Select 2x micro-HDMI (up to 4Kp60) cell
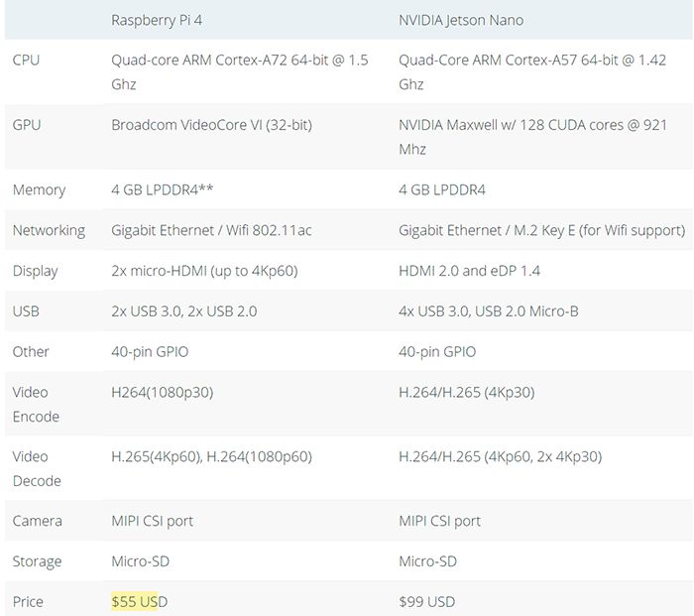Viewport: 694px width, 616px height. click(204, 271)
